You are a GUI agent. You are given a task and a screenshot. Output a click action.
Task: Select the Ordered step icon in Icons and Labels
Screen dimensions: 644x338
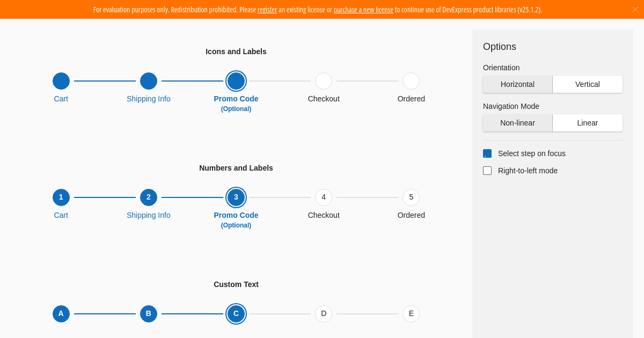pos(411,81)
